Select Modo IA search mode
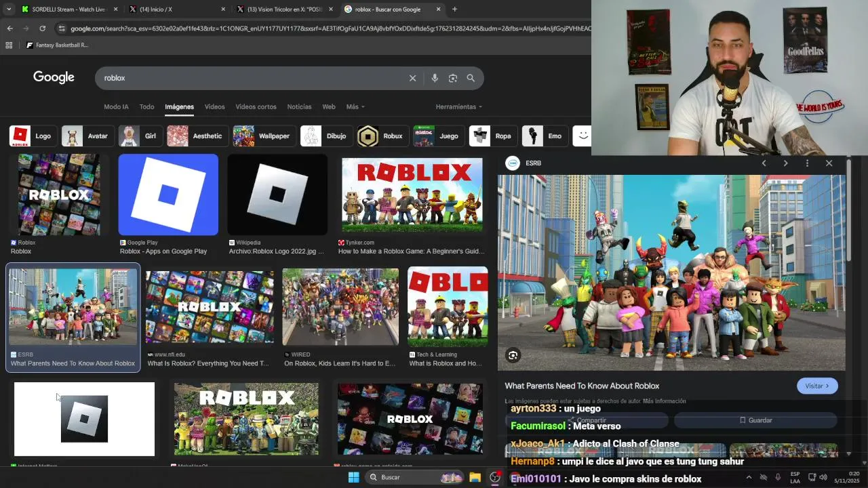Screen dimensions: 868x488 116,106
